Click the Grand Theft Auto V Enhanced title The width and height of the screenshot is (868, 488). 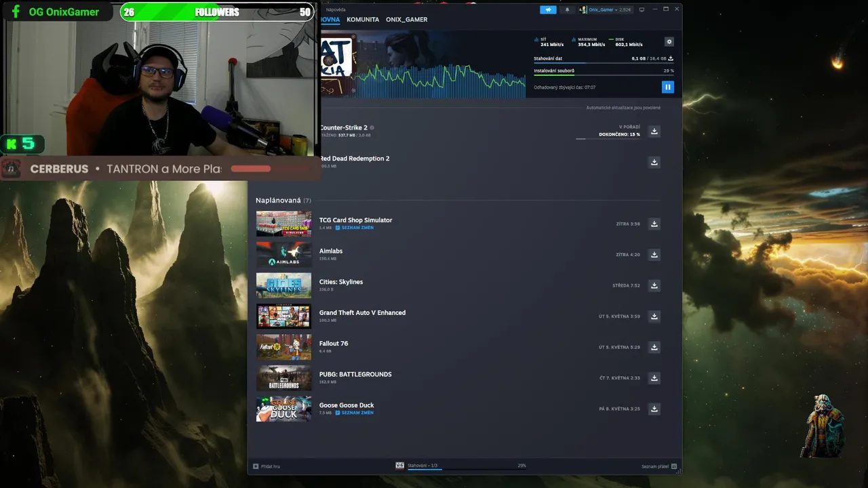coord(363,312)
